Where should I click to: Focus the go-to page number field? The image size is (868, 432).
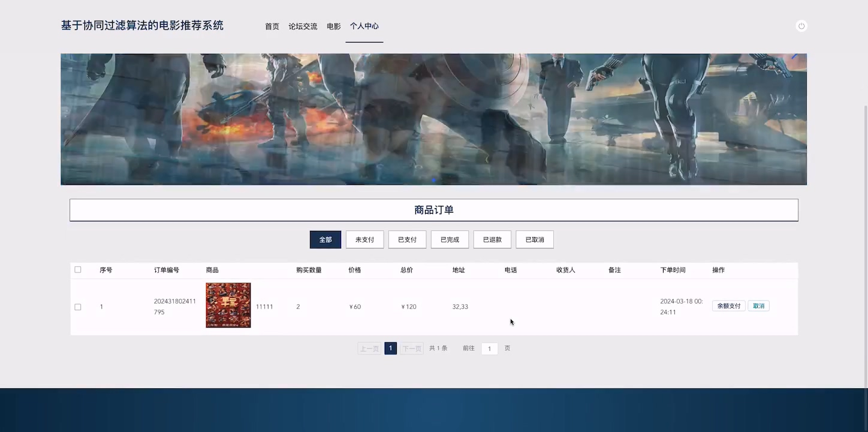[x=490, y=349]
